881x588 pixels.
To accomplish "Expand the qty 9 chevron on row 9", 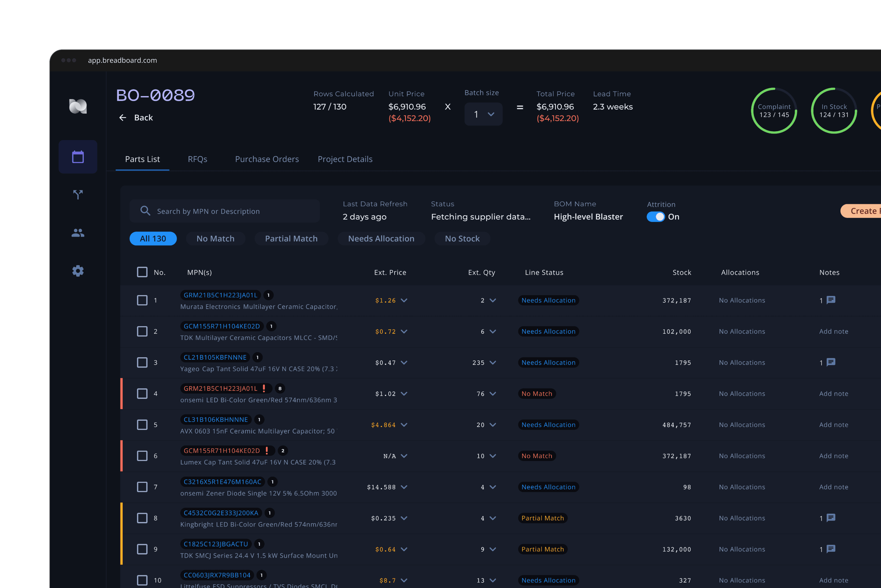I will tap(493, 549).
